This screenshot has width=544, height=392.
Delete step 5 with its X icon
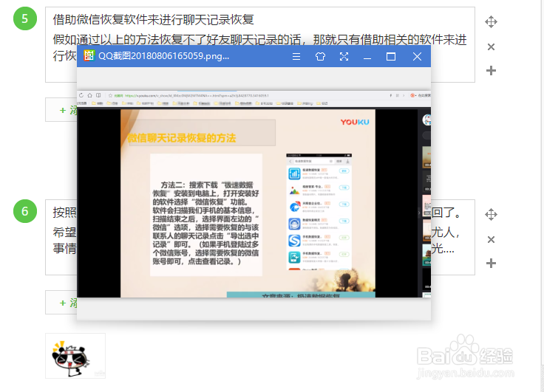tap(491, 47)
